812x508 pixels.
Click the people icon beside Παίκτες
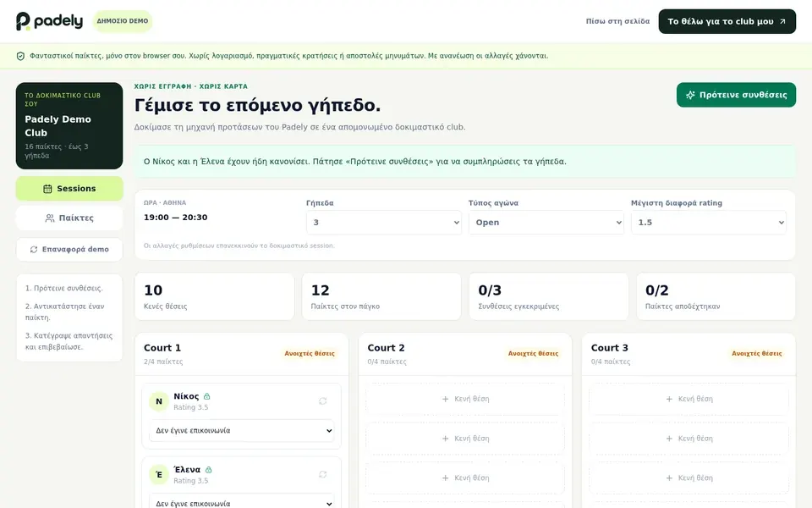pos(50,218)
